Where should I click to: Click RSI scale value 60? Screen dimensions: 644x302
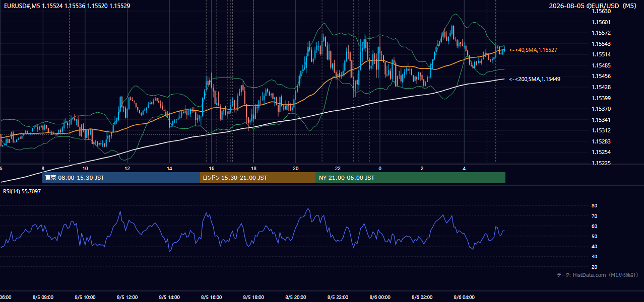coord(594,226)
